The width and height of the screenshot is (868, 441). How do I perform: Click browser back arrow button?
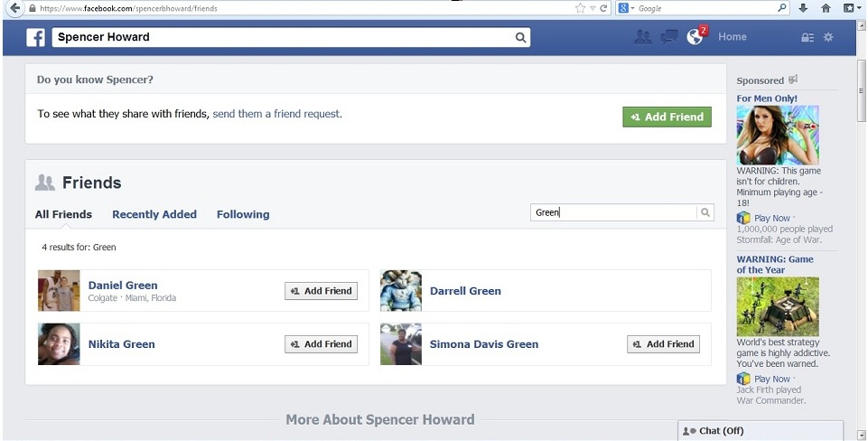(x=14, y=8)
